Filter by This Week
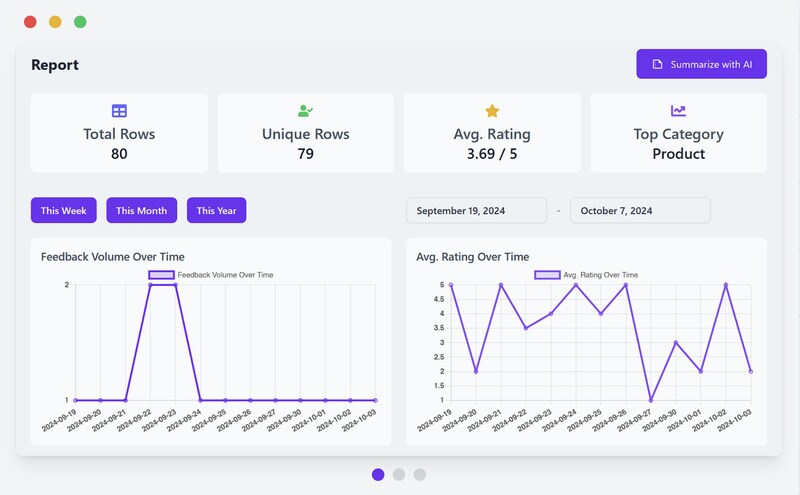 (x=63, y=210)
